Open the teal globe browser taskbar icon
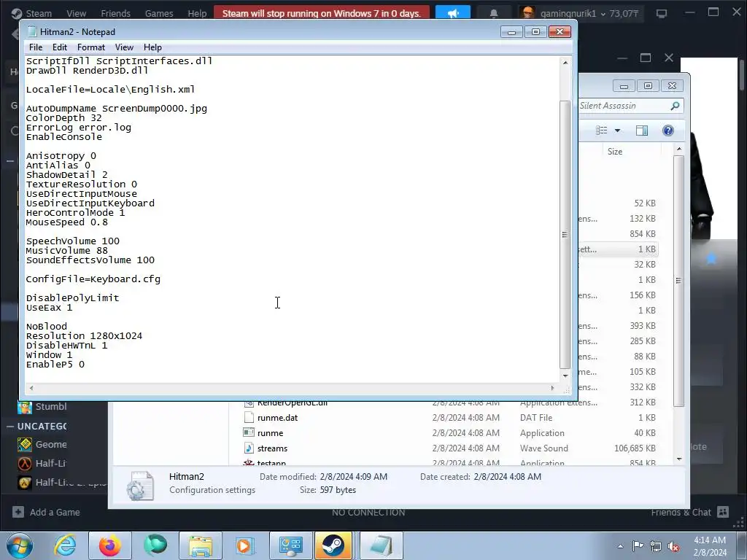This screenshot has width=747, height=560. coord(156,545)
